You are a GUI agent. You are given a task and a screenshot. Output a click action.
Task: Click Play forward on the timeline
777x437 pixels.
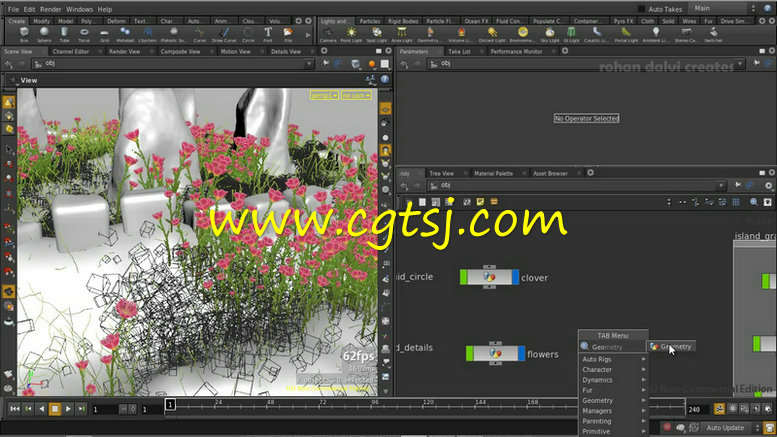point(68,409)
